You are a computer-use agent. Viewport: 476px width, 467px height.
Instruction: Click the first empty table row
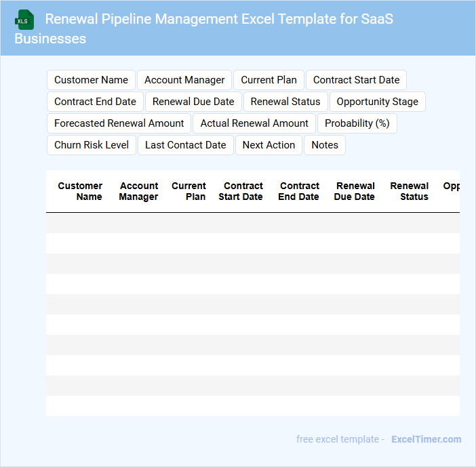tap(252, 223)
